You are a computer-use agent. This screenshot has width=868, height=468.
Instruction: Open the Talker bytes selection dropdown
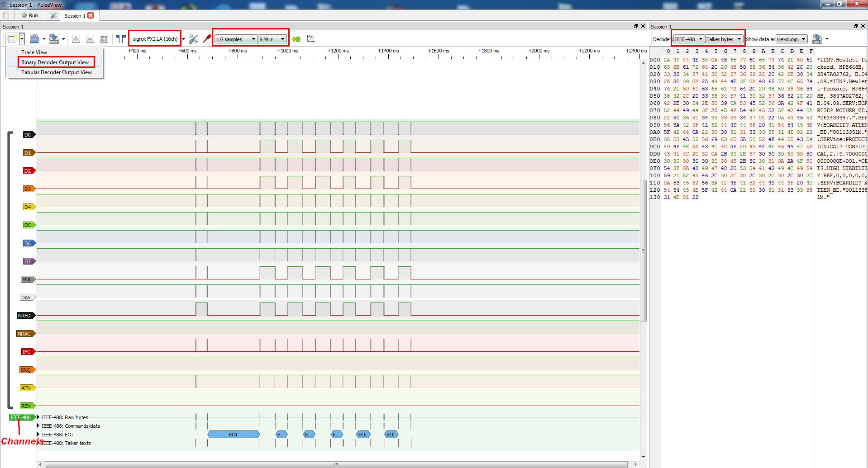pos(724,39)
